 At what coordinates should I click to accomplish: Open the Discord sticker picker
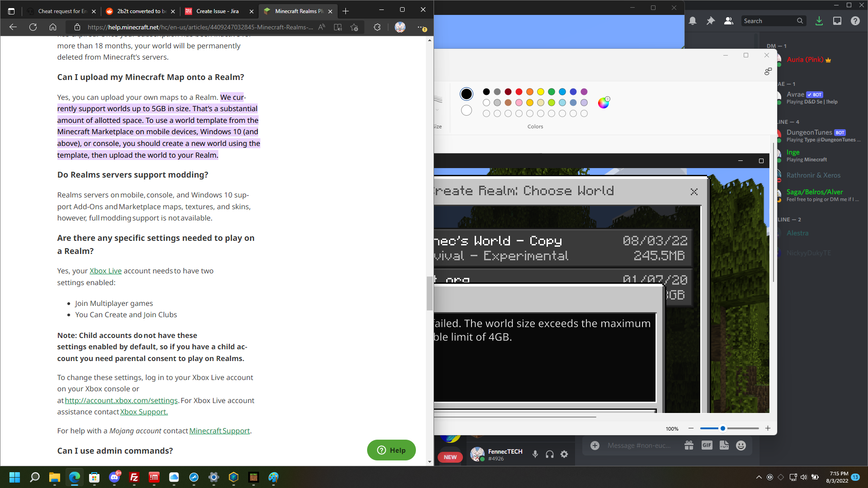coord(724,446)
